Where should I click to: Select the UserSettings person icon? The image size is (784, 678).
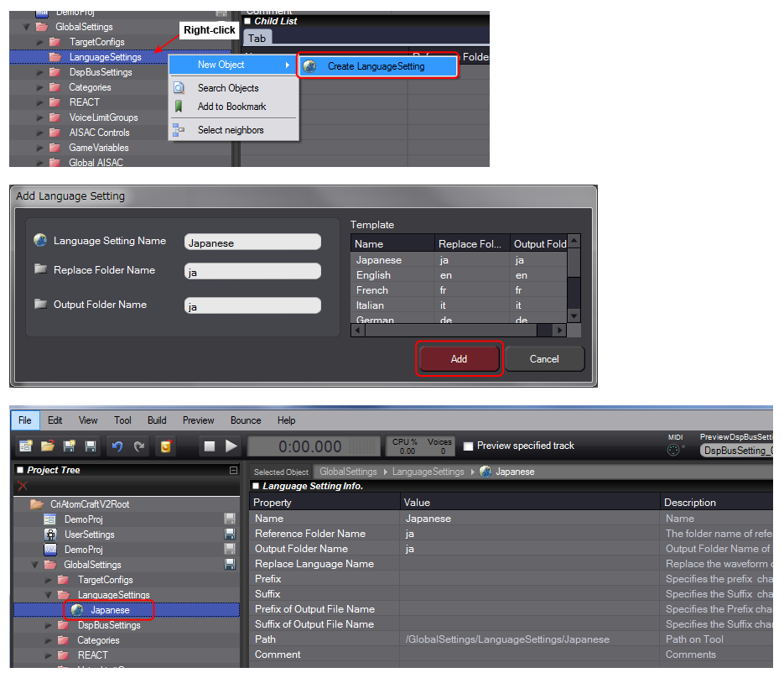coord(50,534)
